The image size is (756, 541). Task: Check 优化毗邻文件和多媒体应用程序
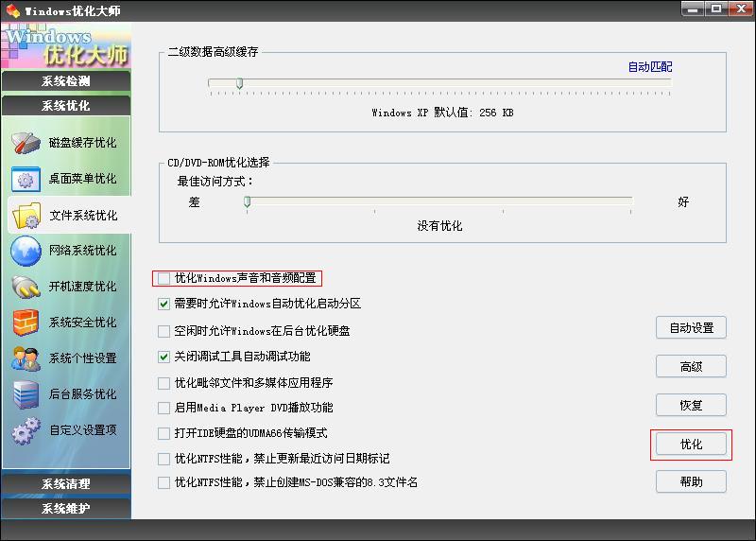point(163,383)
